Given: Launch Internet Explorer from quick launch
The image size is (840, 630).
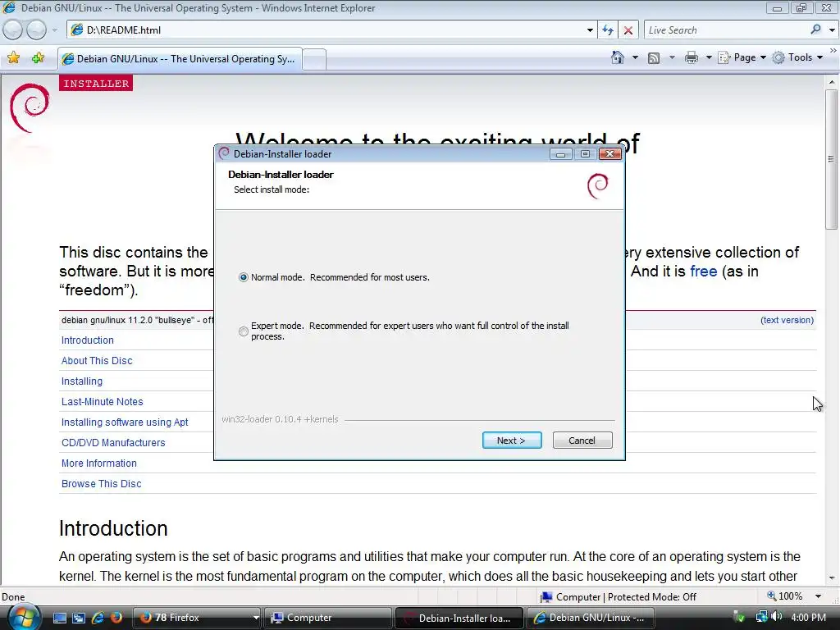Looking at the screenshot, I should [98, 618].
